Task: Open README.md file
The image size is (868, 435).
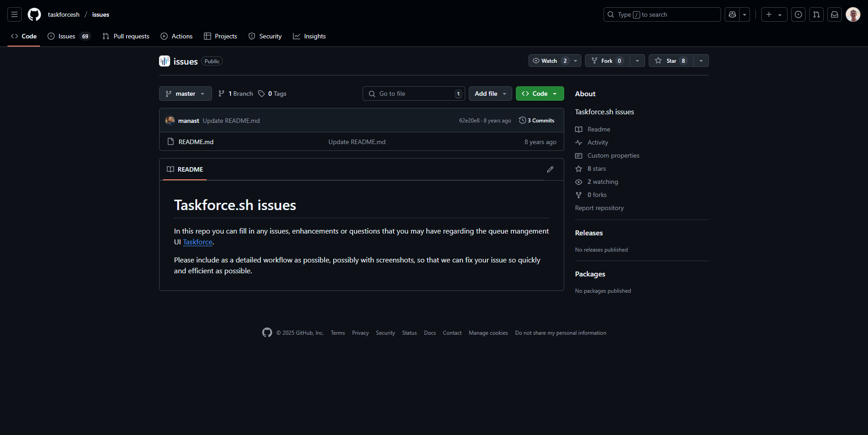Action: pyautogui.click(x=196, y=142)
